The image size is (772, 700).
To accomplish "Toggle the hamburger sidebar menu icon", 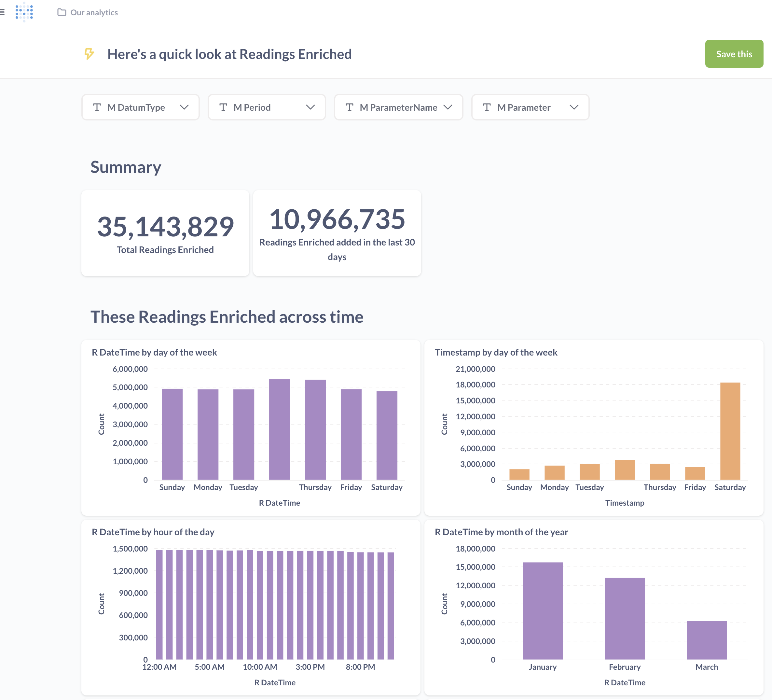I will 2,12.
